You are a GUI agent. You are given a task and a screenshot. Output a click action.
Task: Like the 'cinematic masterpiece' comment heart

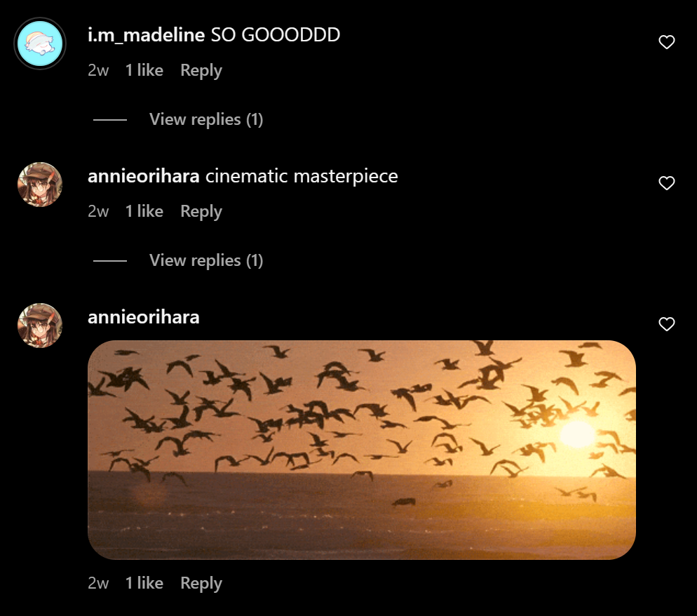tap(666, 183)
